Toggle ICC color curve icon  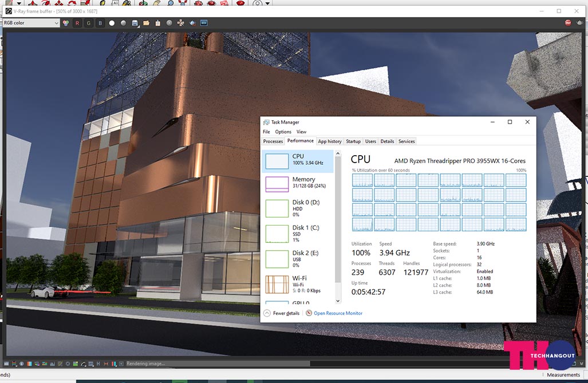pos(83,364)
